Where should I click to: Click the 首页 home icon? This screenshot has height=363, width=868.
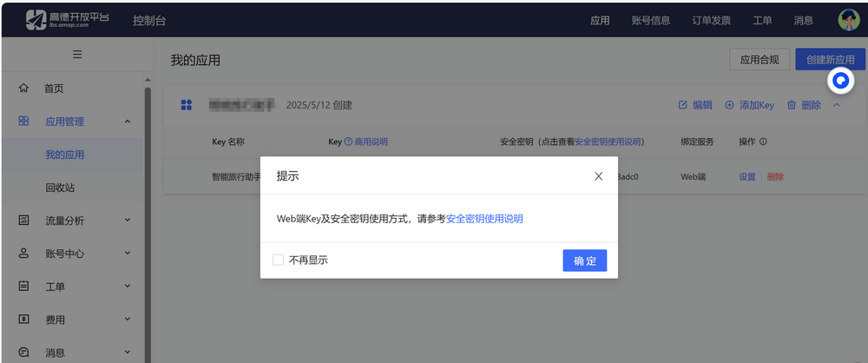coord(24,89)
